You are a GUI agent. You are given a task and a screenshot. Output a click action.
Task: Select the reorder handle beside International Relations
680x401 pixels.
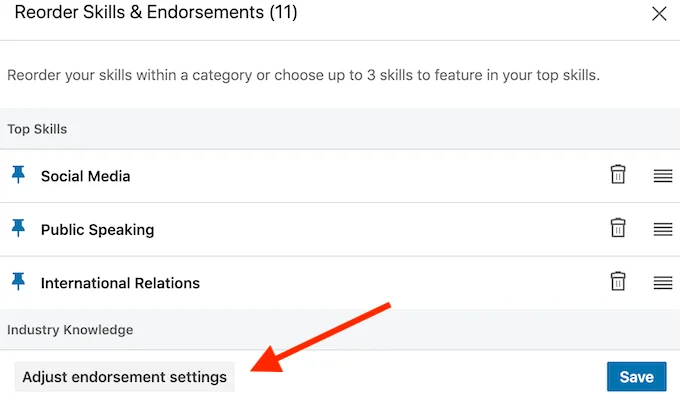pyautogui.click(x=662, y=283)
